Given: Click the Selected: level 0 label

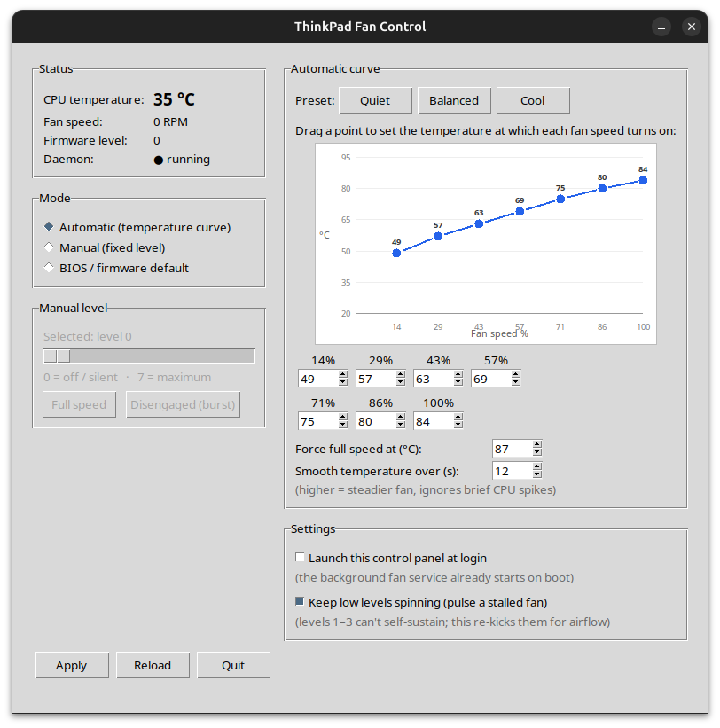Looking at the screenshot, I should coord(87,337).
